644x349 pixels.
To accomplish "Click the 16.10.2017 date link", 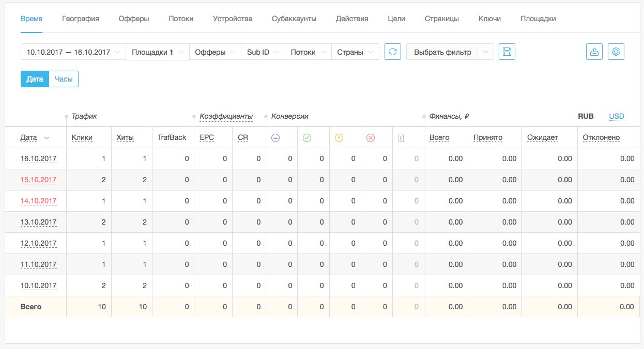I will (x=39, y=159).
